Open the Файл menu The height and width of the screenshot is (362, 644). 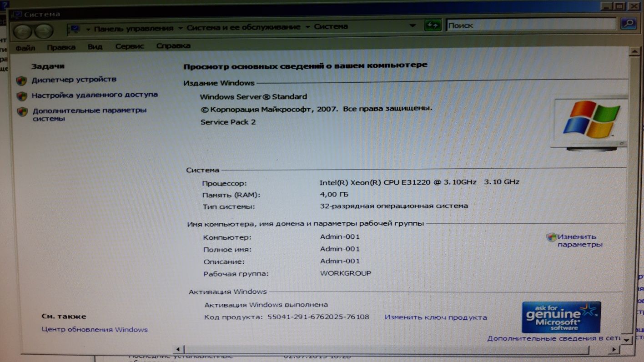(25, 48)
